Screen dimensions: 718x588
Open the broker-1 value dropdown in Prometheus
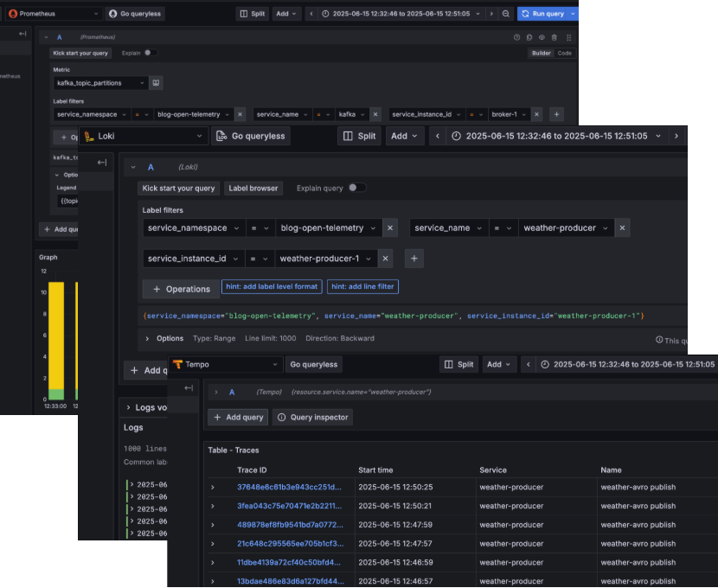510,114
